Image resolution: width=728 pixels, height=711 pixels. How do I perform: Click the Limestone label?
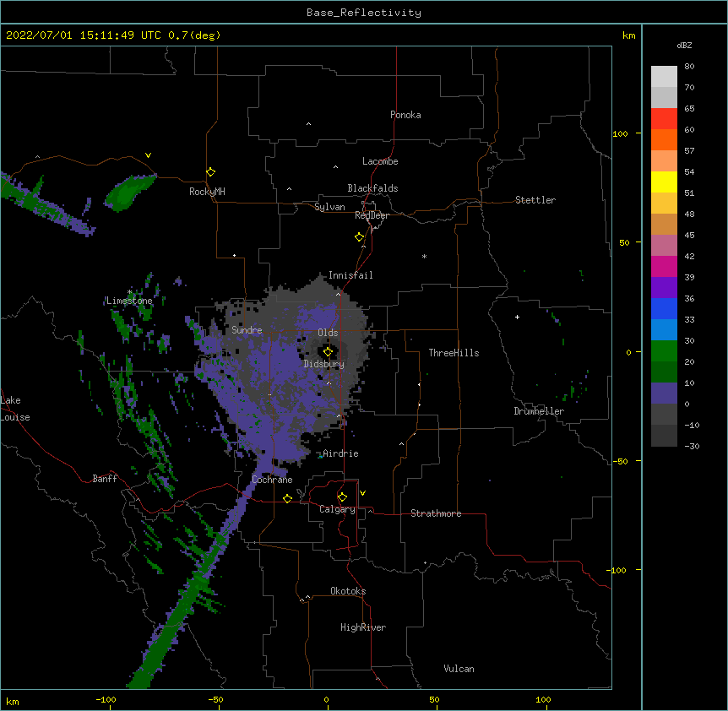[x=129, y=301]
